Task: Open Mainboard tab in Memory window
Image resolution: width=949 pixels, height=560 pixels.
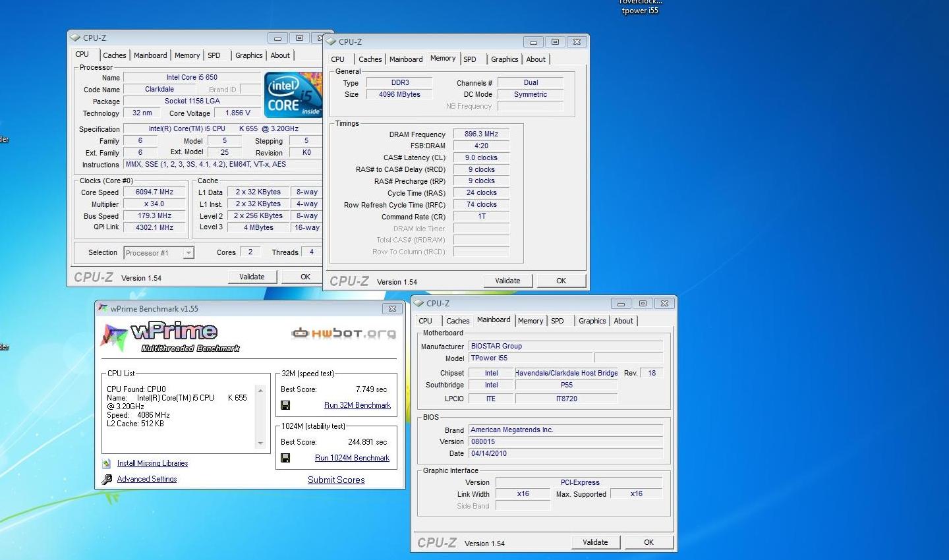Action: click(406, 59)
